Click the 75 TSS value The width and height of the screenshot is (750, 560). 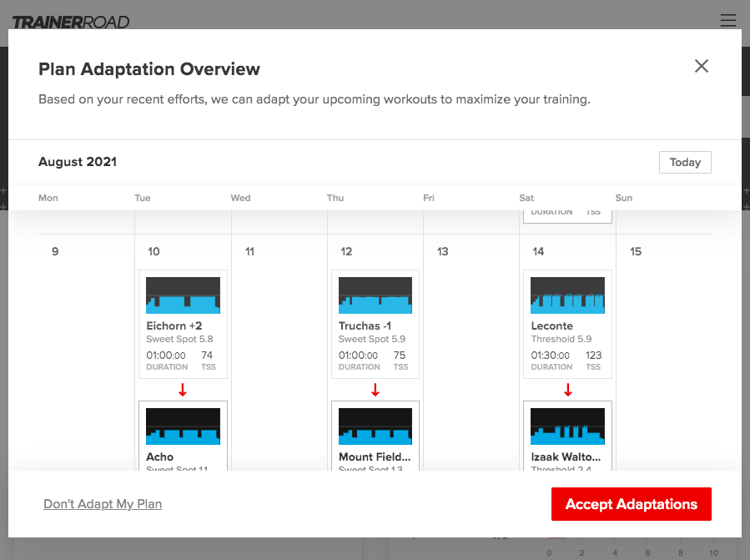[400, 356]
